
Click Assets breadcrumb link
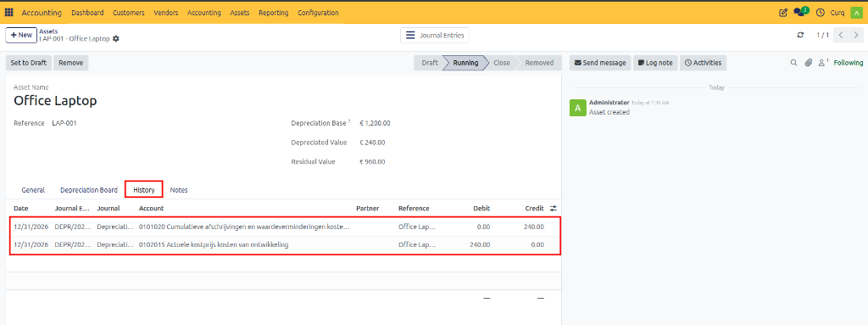pyautogui.click(x=48, y=31)
